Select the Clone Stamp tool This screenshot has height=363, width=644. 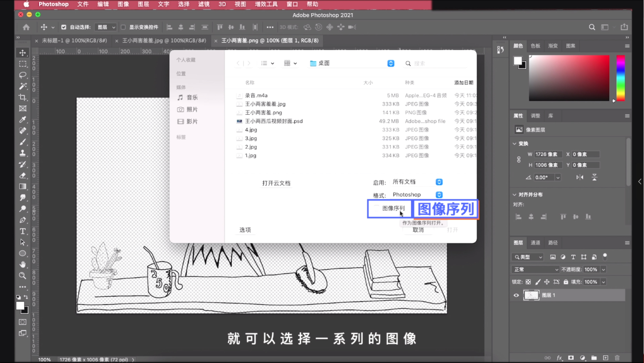pos(23,153)
